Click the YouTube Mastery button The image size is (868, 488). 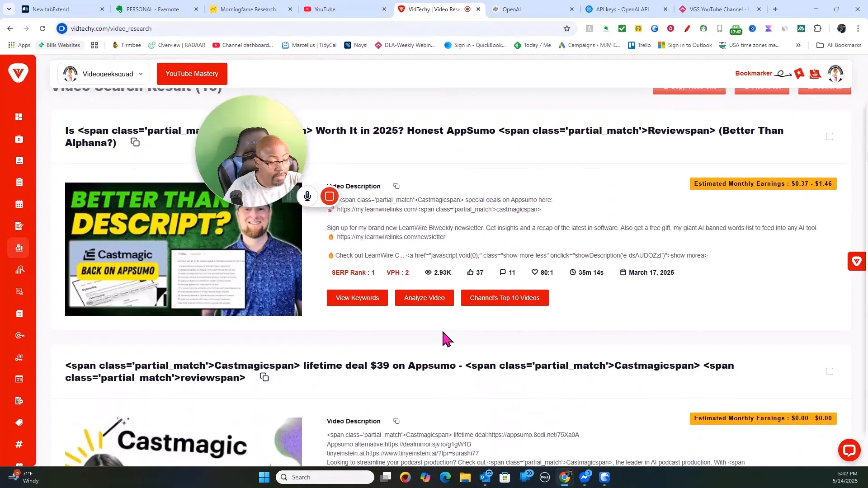tap(192, 74)
